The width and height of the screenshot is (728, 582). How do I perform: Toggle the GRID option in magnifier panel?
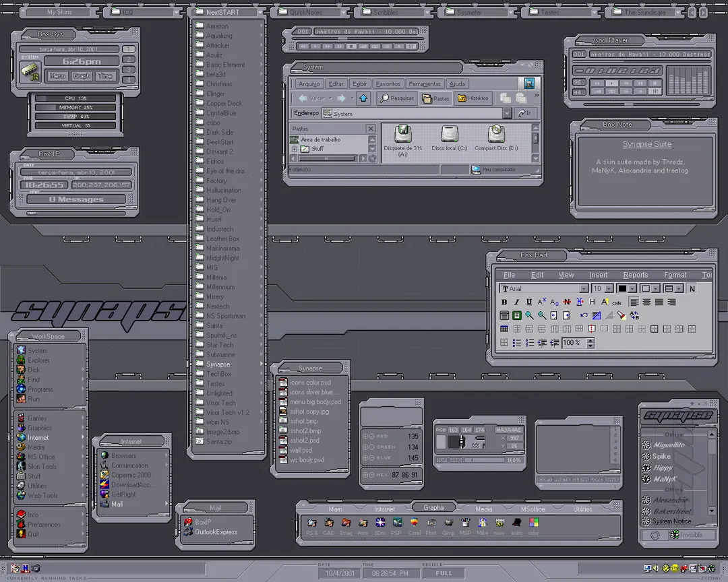(x=456, y=460)
